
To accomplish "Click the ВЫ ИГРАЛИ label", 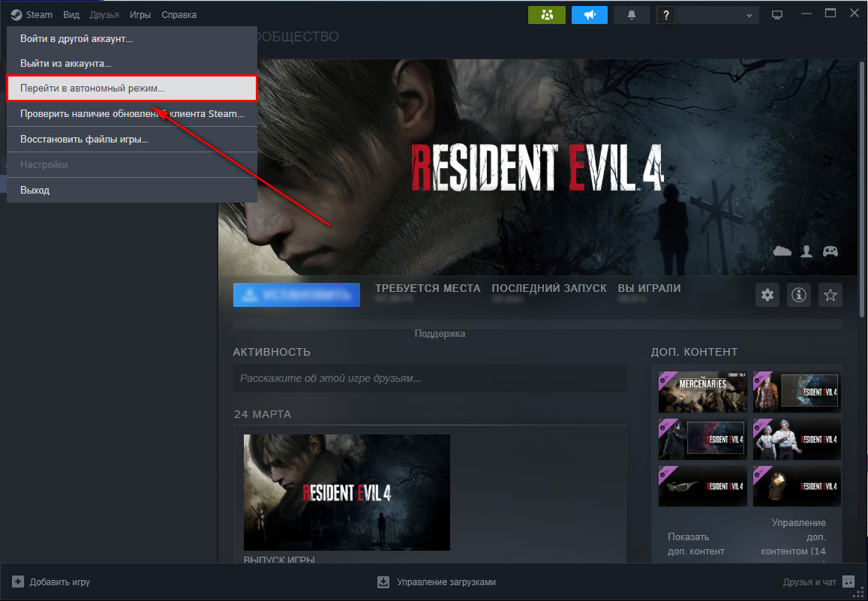I will [650, 288].
